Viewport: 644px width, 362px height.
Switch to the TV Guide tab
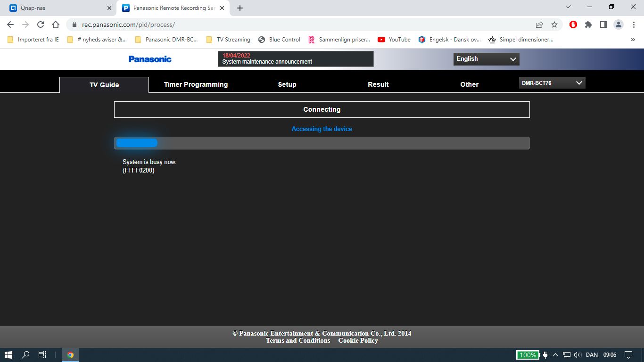104,85
